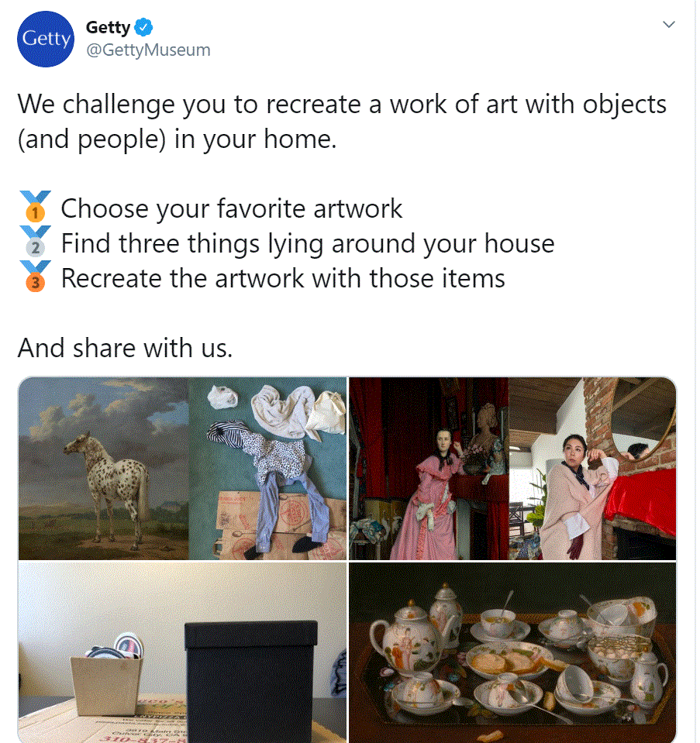Viewport: 700px width, 743px height.
Task: Open the black box photo
Action: pyautogui.click(x=183, y=652)
